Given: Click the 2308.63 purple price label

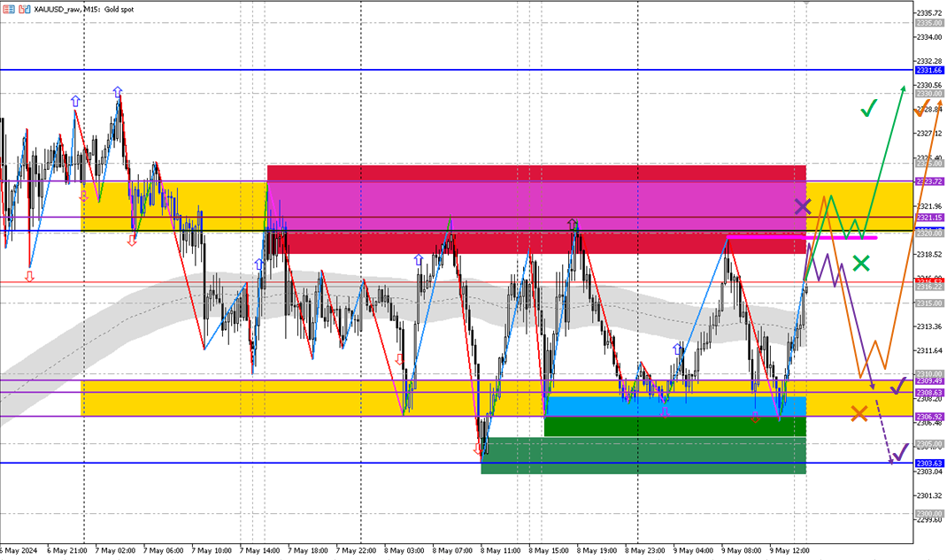Looking at the screenshot, I should pyautogui.click(x=929, y=392).
